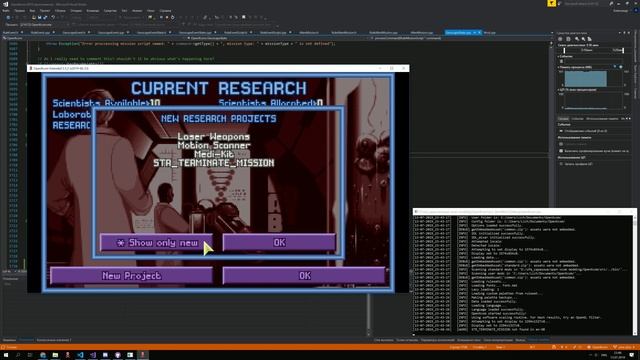Collapse the process memory graph section
The image size is (640, 360).
pyautogui.click(x=558, y=67)
